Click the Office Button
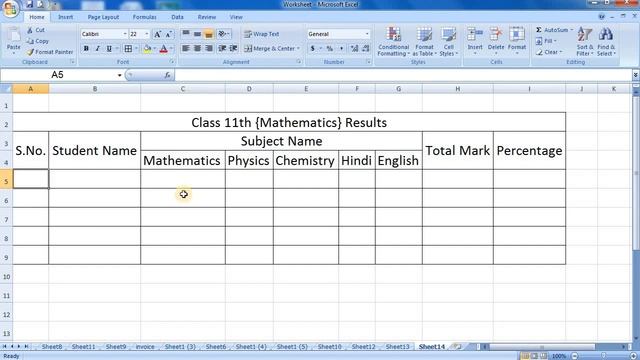Screen dimensions: 640x360 (x=10, y=9)
